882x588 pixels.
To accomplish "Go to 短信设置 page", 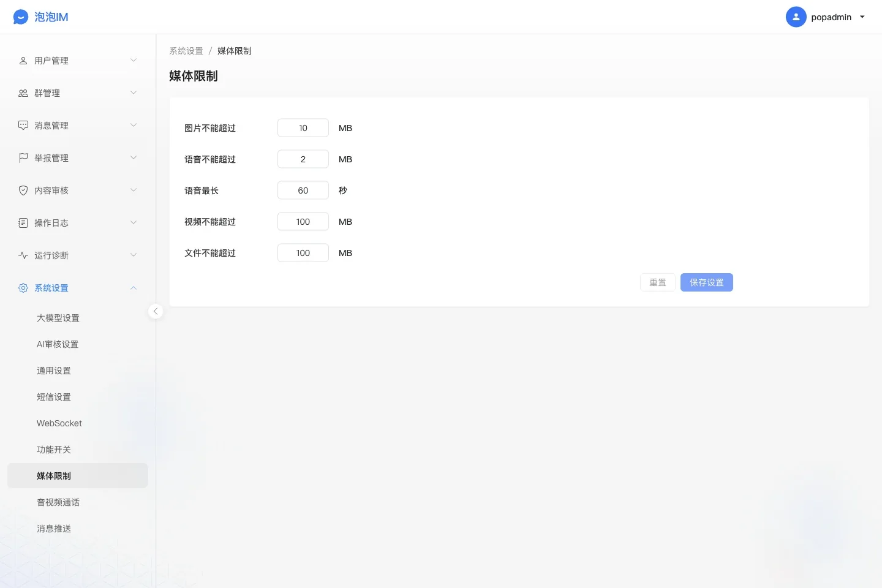I will 78,397.
